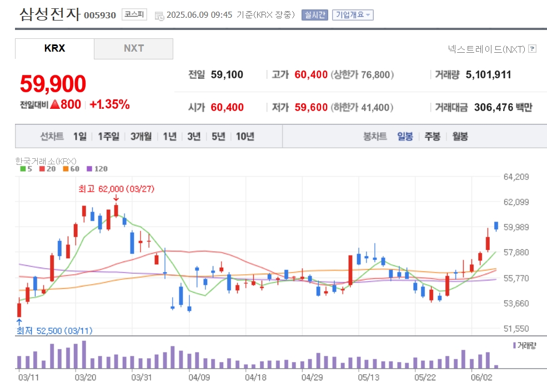
Task: Show the 3개월 line chart
Action: (141, 136)
